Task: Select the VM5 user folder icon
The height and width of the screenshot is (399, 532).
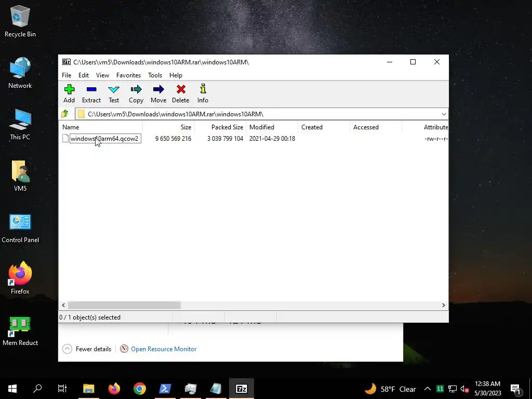Action: (x=20, y=176)
